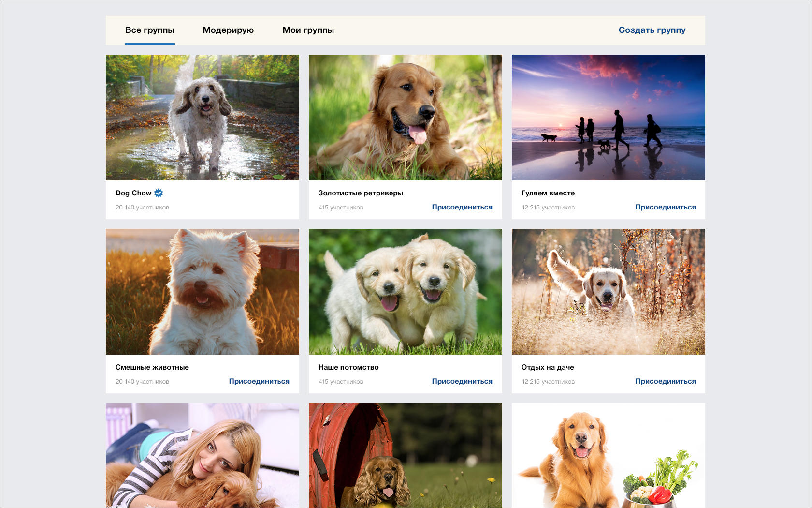
Task: Open the Золотистые ретриверы group photo
Action: click(x=406, y=118)
